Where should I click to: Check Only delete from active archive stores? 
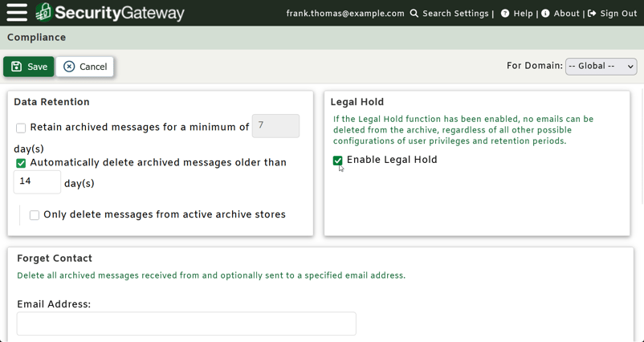point(35,215)
